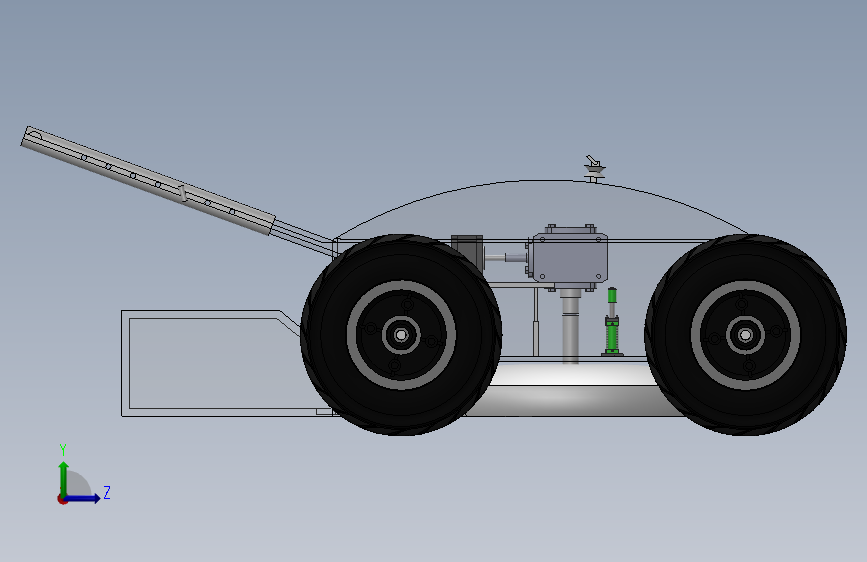This screenshot has width=867, height=562.
Task: Select the hex nut at left wheel center
Action: 401,335
